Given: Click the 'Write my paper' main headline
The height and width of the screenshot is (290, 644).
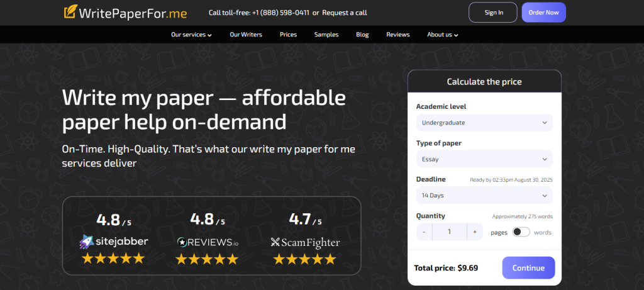Looking at the screenshot, I should coord(204,109).
